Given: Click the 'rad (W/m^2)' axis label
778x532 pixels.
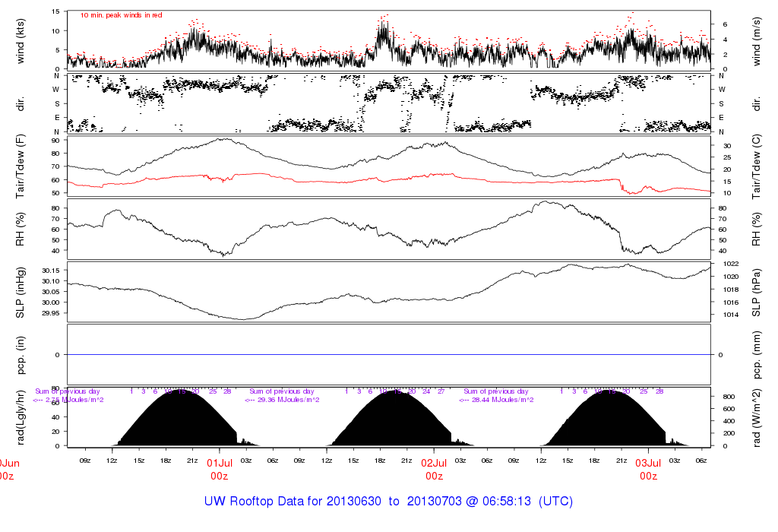Looking at the screenshot, I should 756,418.
